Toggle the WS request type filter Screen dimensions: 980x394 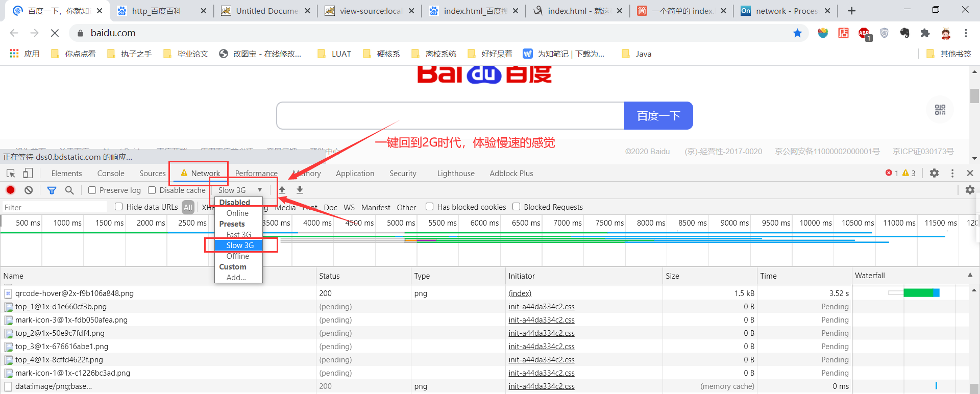tap(349, 207)
